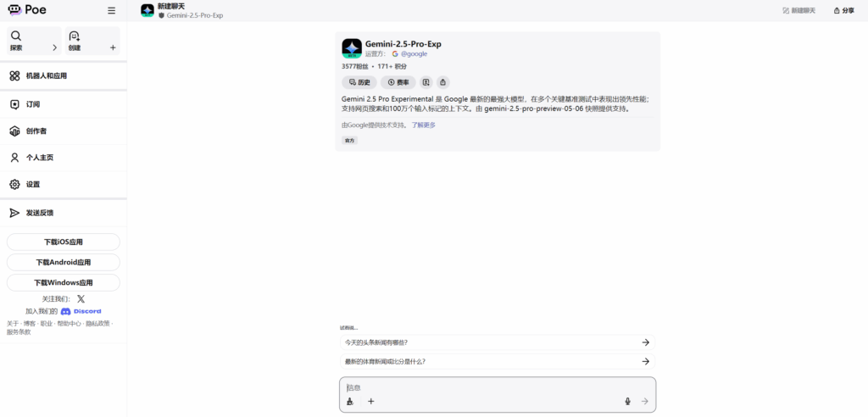Go to 订阅 subscription page
The height and width of the screenshot is (417, 868).
(63, 104)
